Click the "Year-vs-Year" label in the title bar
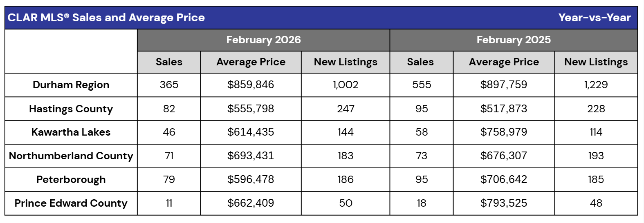Screen dimensions: 644x223 (595, 18)
